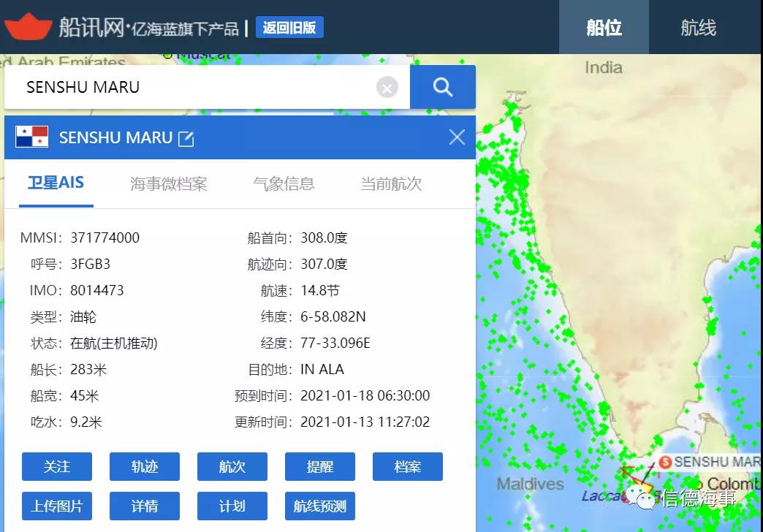
Task: Switch to the 气象信息 tab
Action: click(284, 184)
